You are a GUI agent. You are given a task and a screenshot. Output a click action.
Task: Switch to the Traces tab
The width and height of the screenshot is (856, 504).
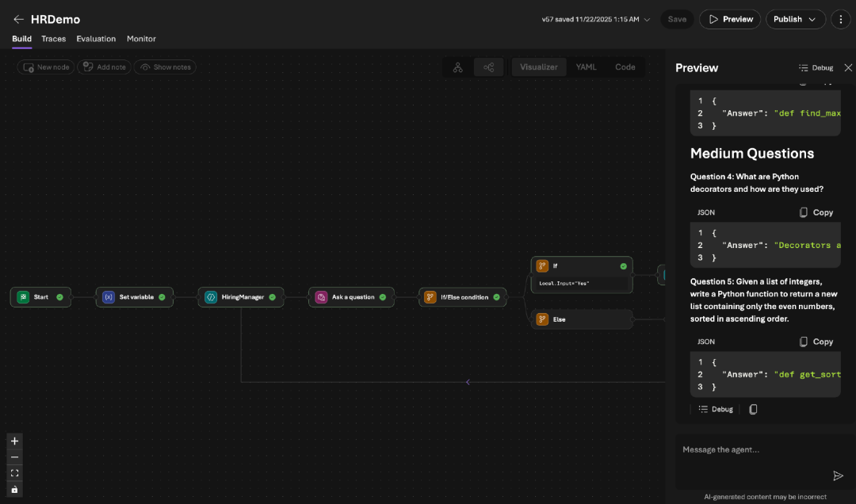(54, 39)
